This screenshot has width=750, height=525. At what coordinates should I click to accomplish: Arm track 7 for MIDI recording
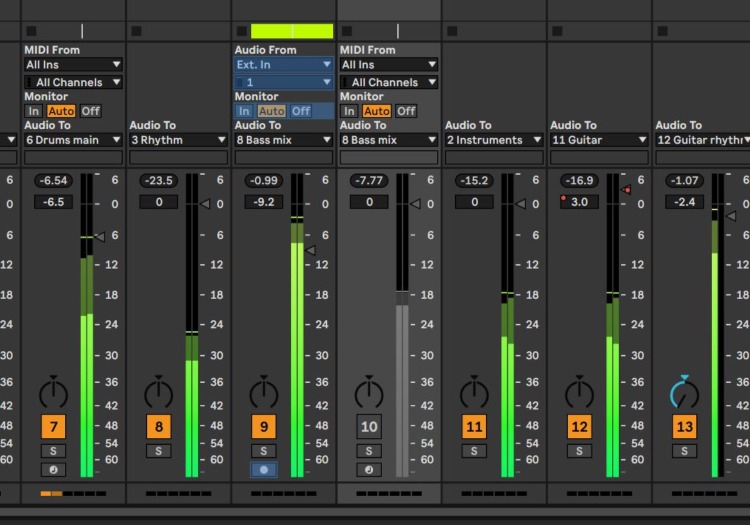[53, 470]
